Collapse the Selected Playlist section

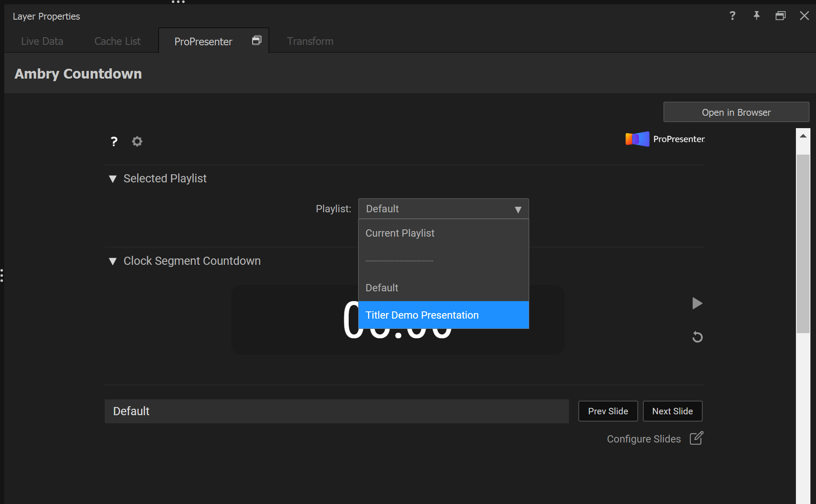tap(112, 179)
